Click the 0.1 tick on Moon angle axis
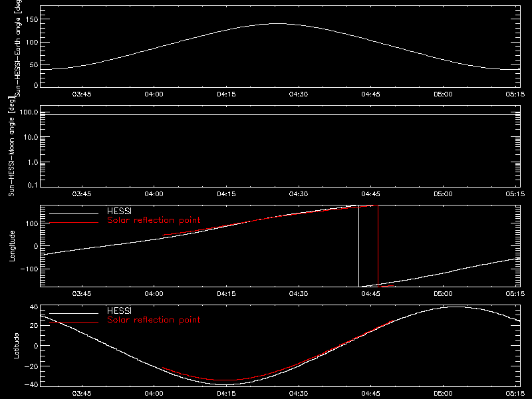This screenshot has height=399, width=532. point(33,185)
